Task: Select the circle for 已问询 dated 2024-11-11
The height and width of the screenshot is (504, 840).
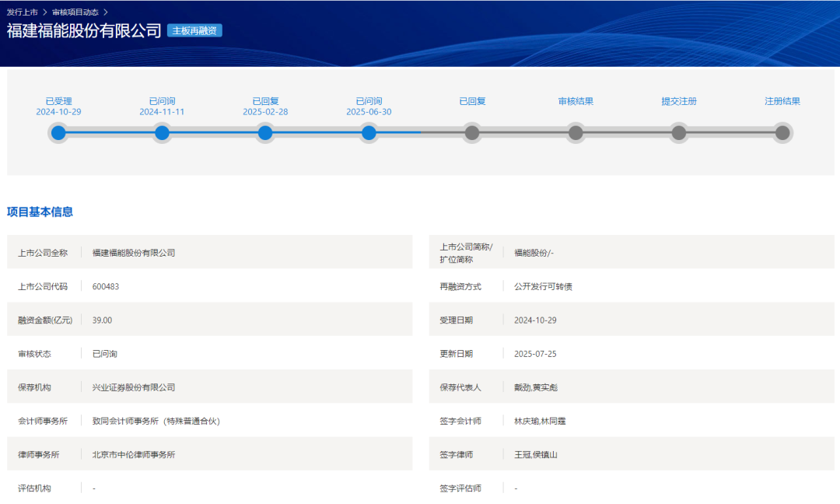Action: tap(162, 133)
